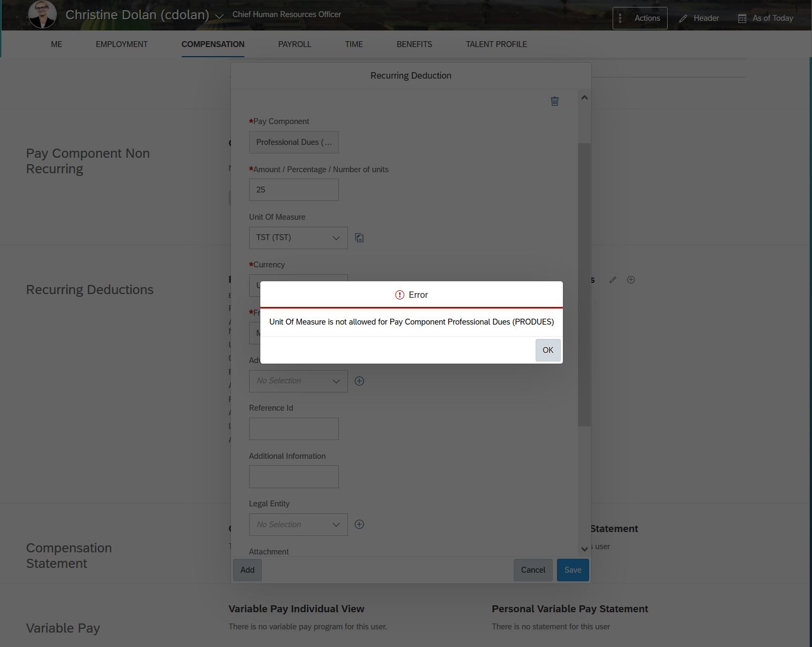Click the copy icon beside Unit Of Measure
Image resolution: width=812 pixels, height=647 pixels.
click(x=359, y=238)
